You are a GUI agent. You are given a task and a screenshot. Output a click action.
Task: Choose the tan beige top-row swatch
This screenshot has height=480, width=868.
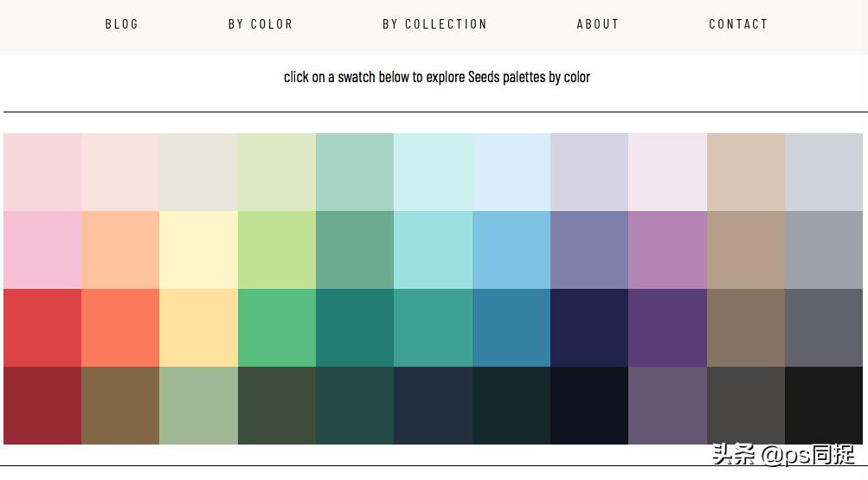746,172
